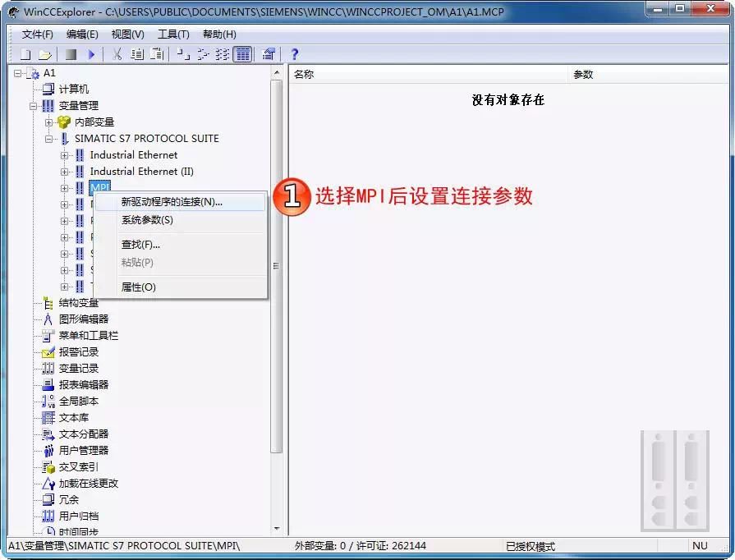Open the 文件(F) menu

pos(38,34)
